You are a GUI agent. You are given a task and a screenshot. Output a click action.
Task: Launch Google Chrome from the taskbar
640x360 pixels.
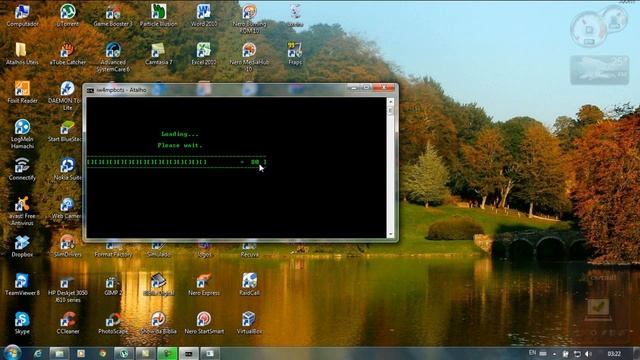[x=102, y=353]
